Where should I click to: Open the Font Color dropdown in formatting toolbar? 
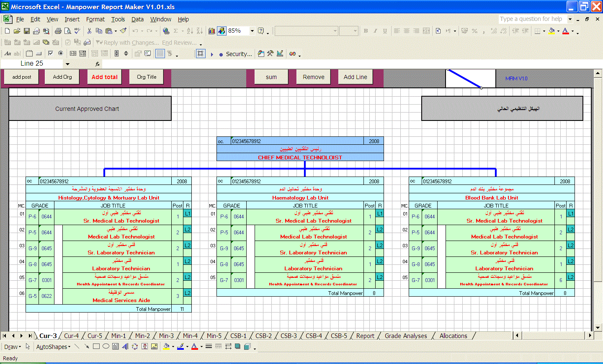[572, 31]
